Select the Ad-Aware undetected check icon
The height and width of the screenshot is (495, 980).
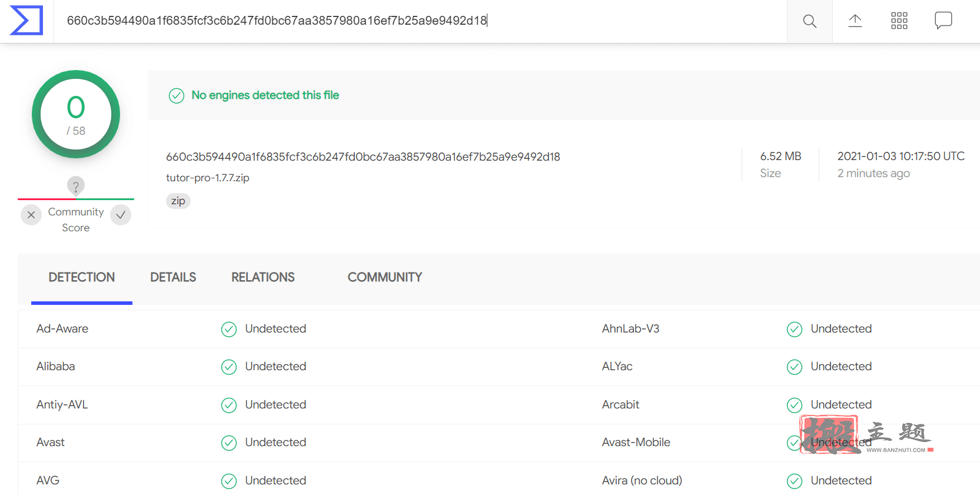tap(229, 329)
